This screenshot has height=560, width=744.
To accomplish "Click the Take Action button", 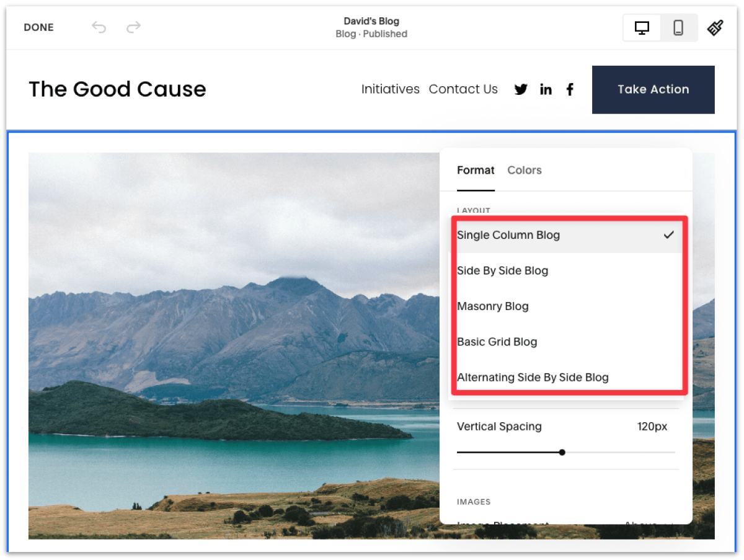I will click(653, 89).
